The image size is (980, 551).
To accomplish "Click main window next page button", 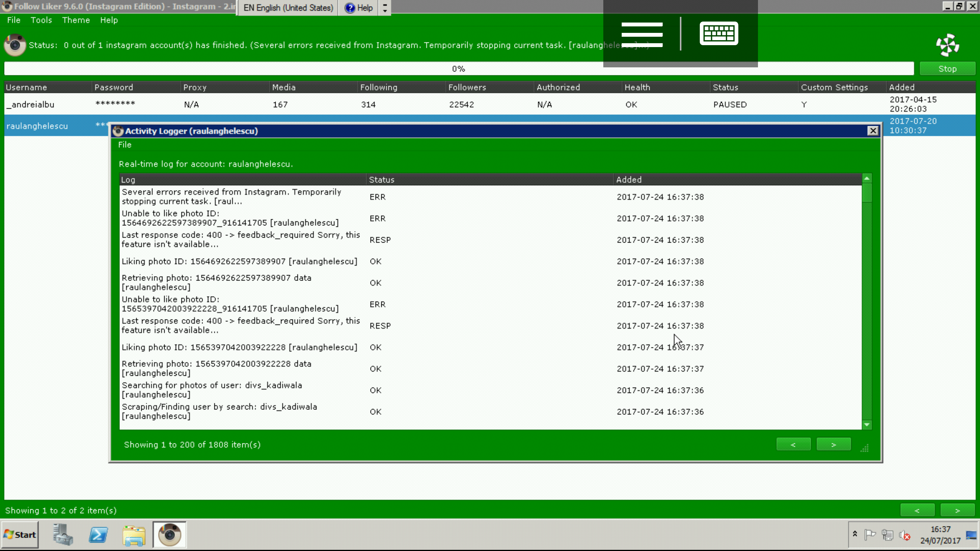I will (957, 510).
